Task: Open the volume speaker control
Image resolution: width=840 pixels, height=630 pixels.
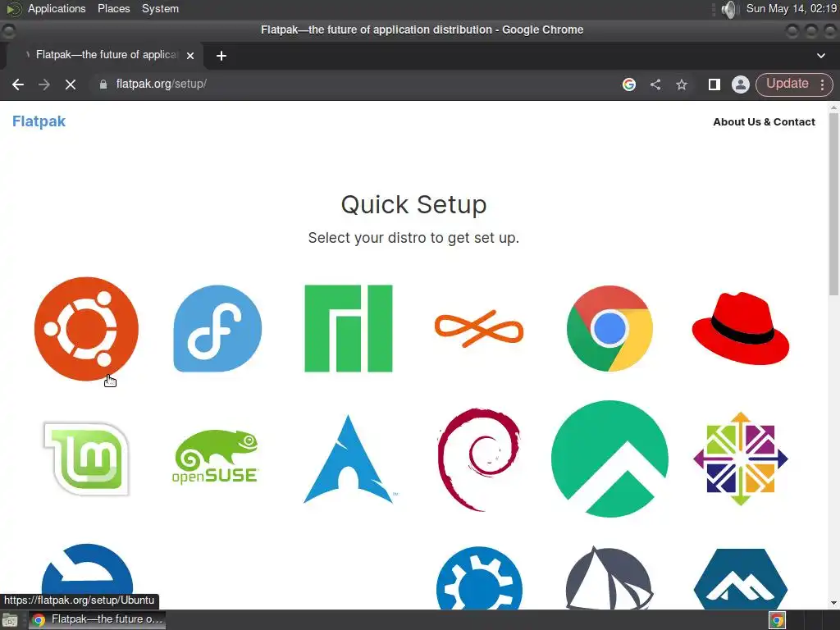Action: (x=729, y=9)
